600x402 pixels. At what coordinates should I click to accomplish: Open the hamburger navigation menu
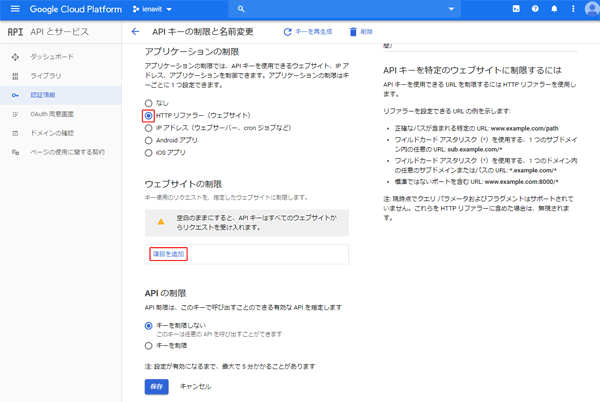(15, 9)
